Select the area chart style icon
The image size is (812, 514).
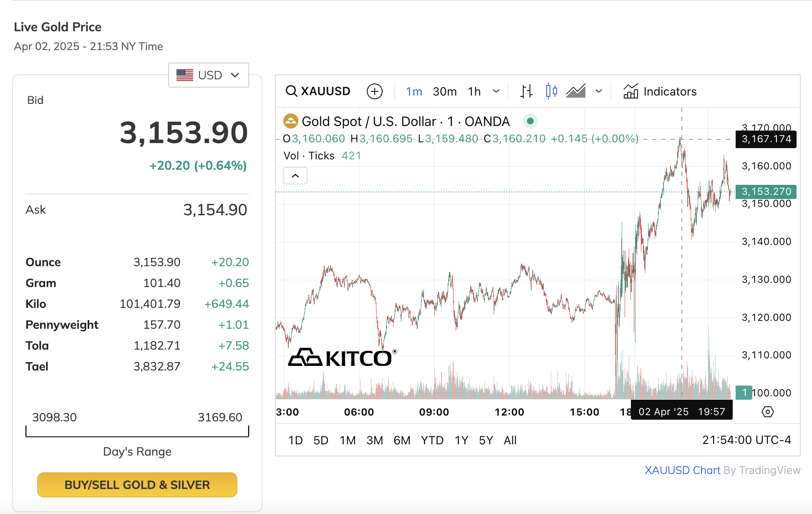tap(576, 91)
